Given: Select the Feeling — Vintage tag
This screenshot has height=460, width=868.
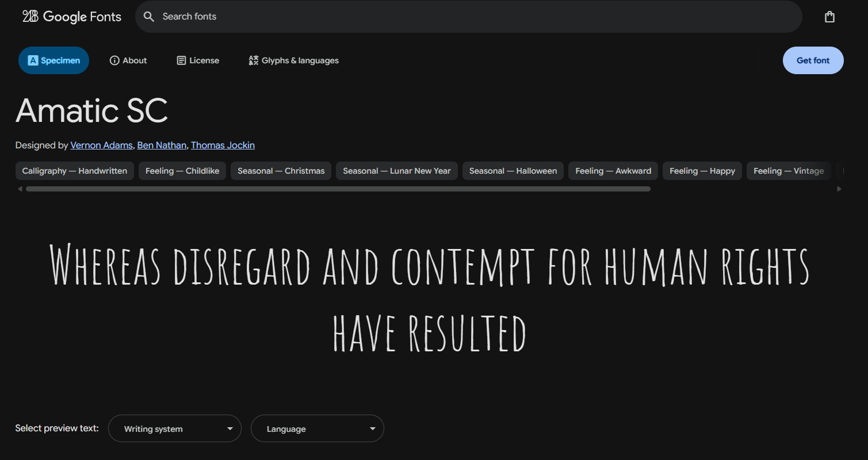Looking at the screenshot, I should (x=789, y=171).
